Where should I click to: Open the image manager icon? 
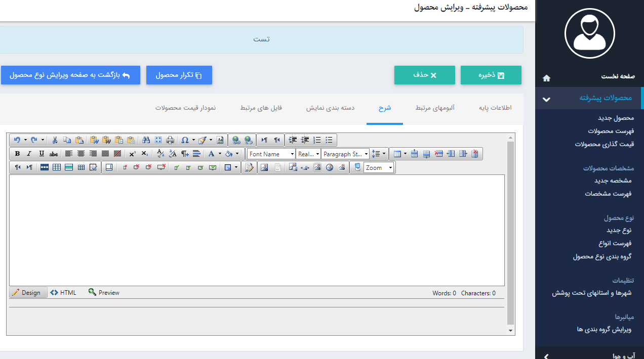point(264,167)
